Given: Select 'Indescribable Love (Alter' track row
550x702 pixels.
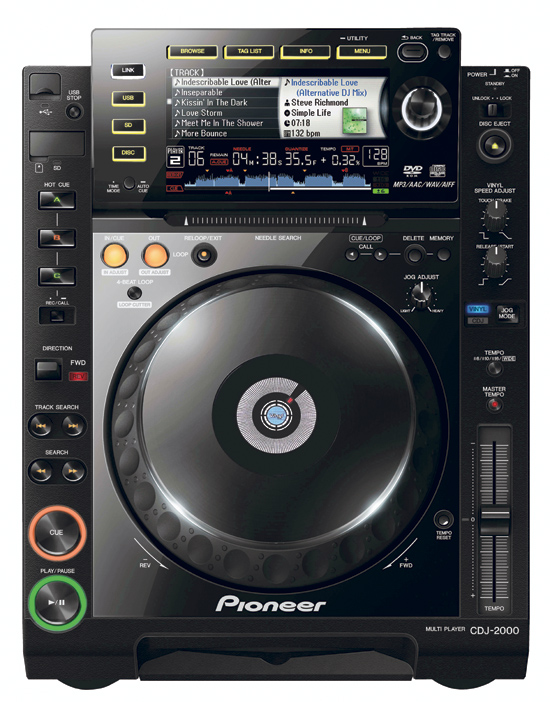Looking at the screenshot, I should [226, 82].
